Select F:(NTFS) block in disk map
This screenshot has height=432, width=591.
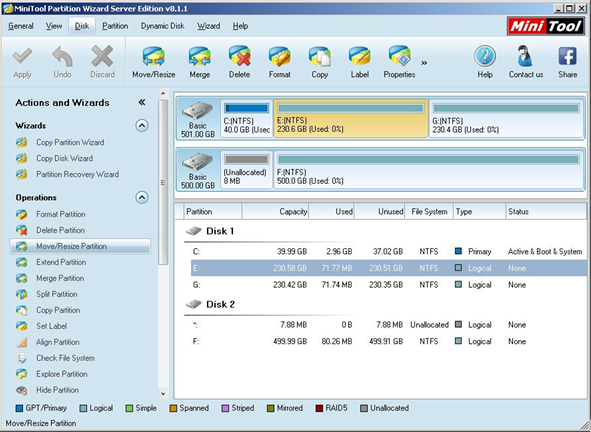point(428,171)
